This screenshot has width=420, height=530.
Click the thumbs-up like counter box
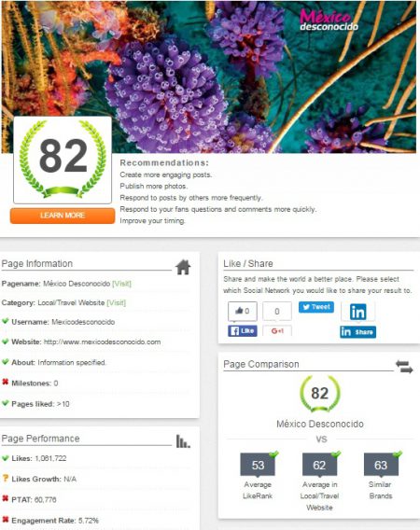click(x=243, y=311)
